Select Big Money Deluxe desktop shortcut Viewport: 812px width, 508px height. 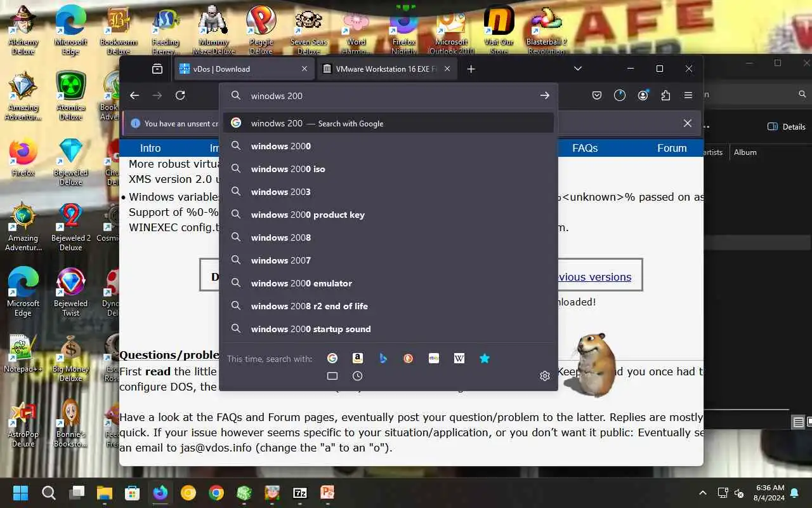point(71,359)
